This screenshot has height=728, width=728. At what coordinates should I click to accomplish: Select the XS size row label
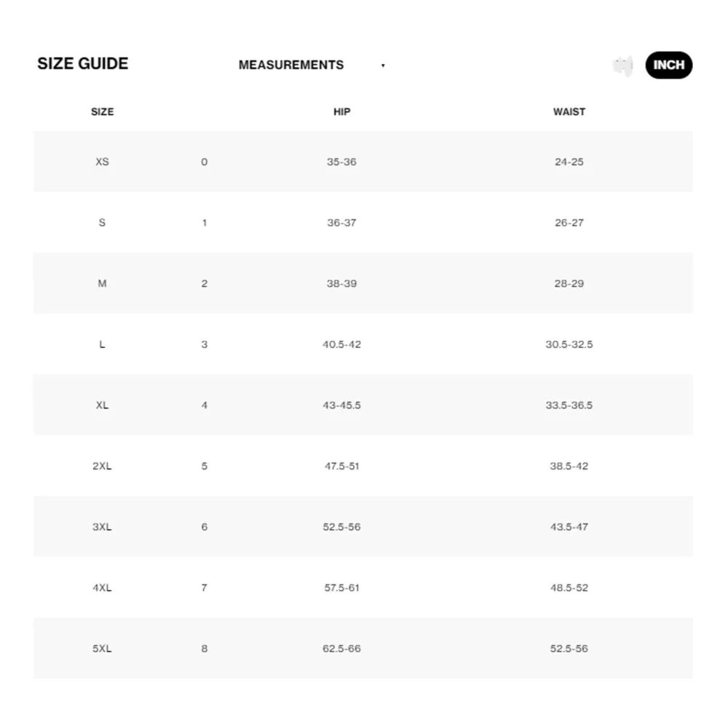[x=102, y=162]
